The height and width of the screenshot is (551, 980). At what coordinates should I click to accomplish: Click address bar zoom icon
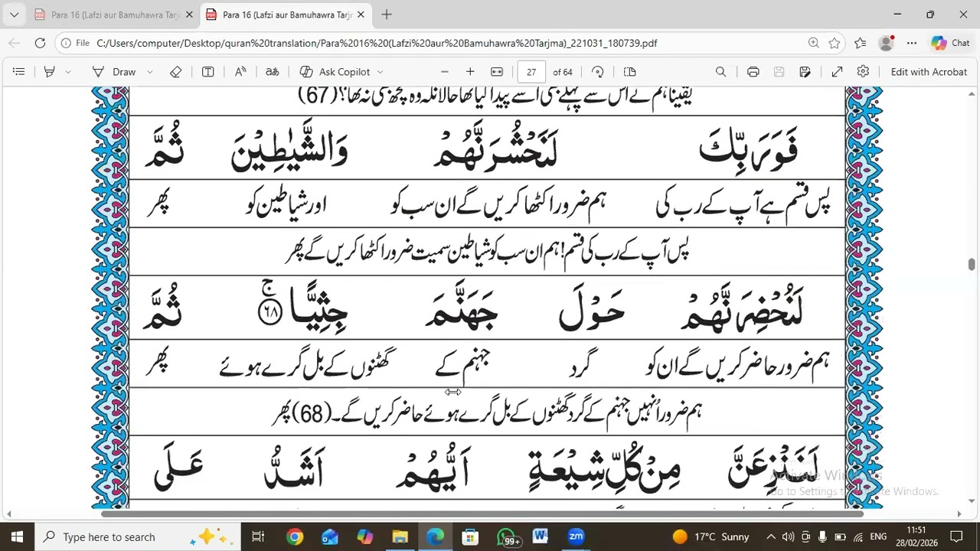pos(814,43)
